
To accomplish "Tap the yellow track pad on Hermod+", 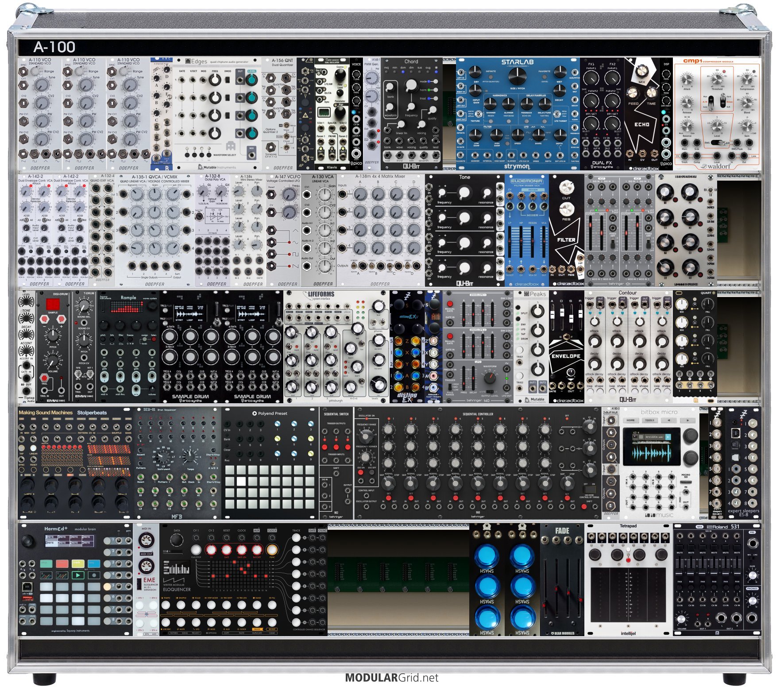I will pyautogui.click(x=78, y=563).
